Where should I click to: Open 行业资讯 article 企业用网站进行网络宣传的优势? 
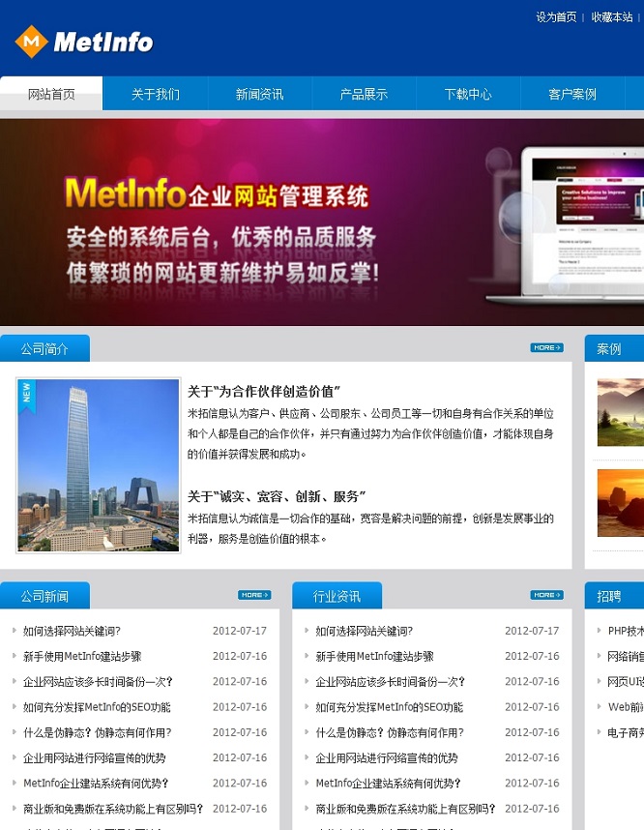pos(387,757)
